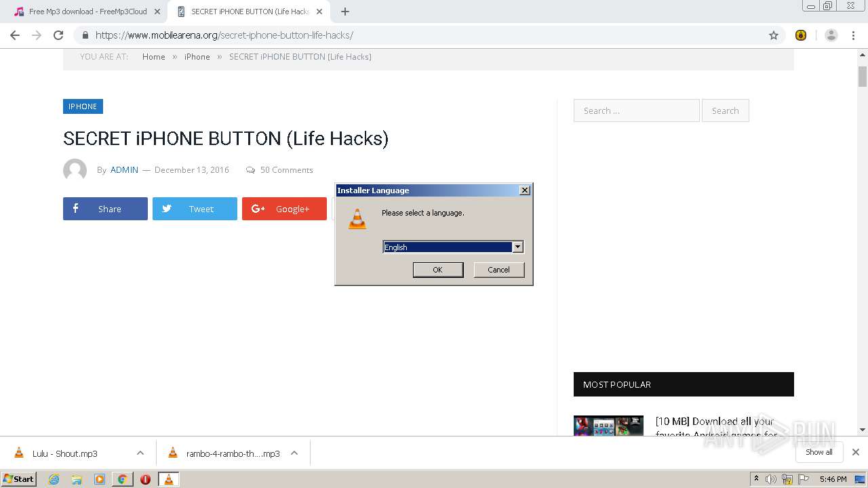
Task: Close the downloads bar
Action: point(856,452)
